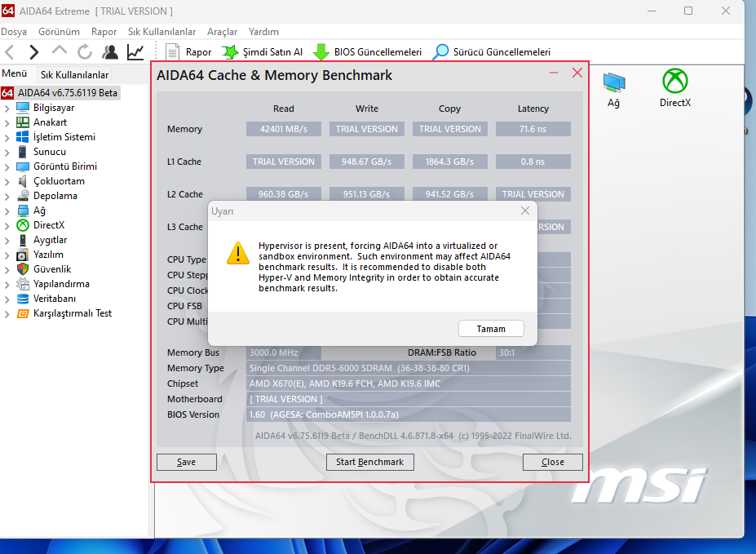Click the Chipset AMD X670(E) value
The image size is (756, 554).
[409, 383]
